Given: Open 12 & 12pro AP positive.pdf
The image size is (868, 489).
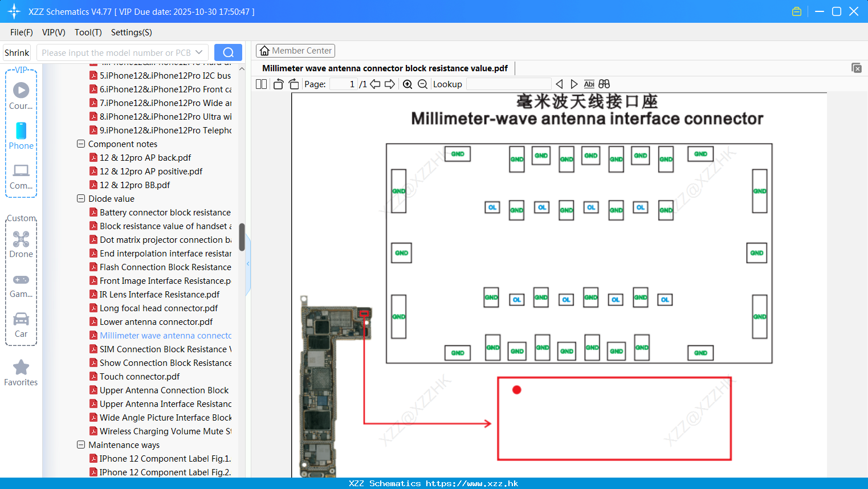Looking at the screenshot, I should 151,171.
